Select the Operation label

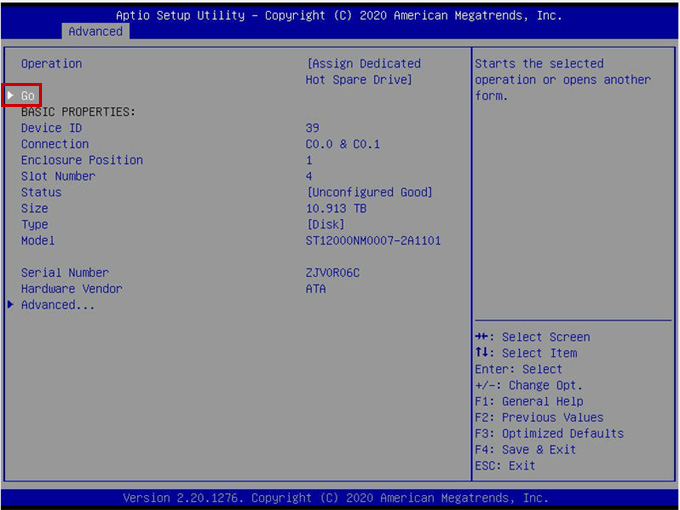tap(51, 64)
